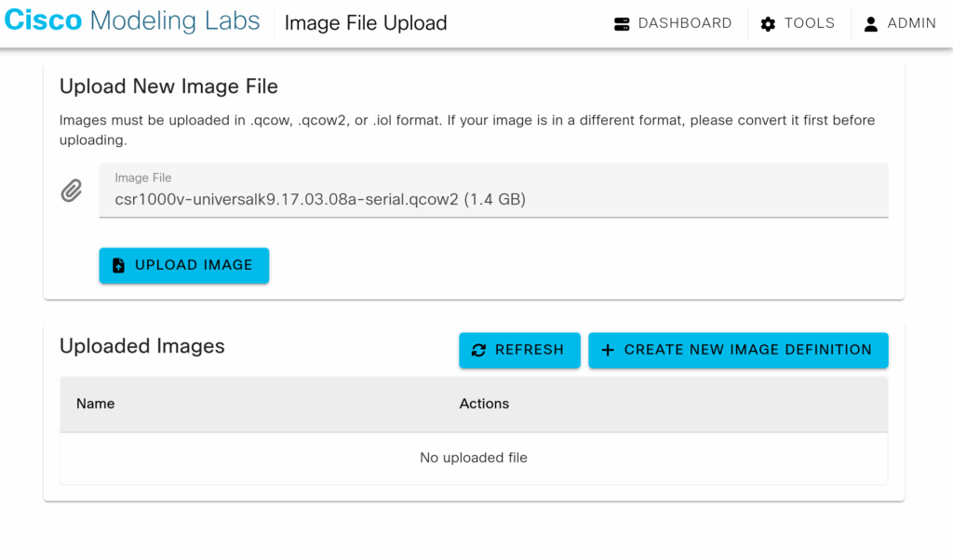Click the Actions column header

[x=484, y=404]
